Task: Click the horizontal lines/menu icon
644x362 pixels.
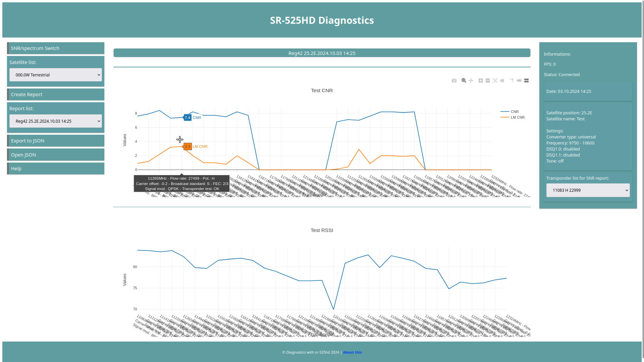Action: 526,80
